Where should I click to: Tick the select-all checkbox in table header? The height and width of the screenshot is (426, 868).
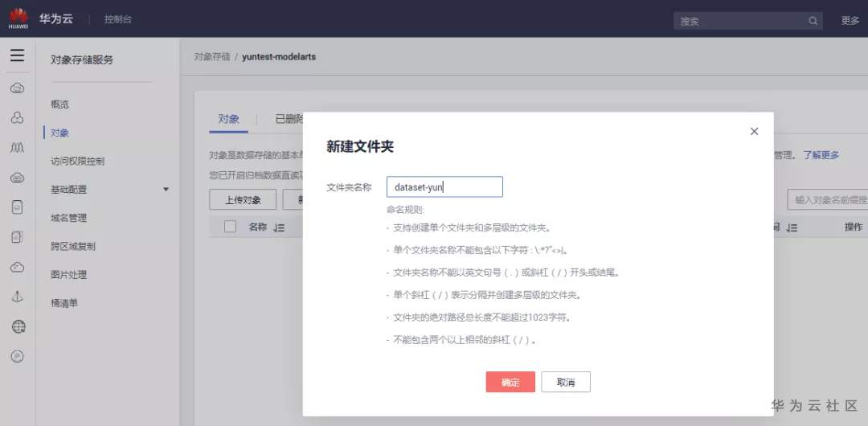[x=231, y=227]
